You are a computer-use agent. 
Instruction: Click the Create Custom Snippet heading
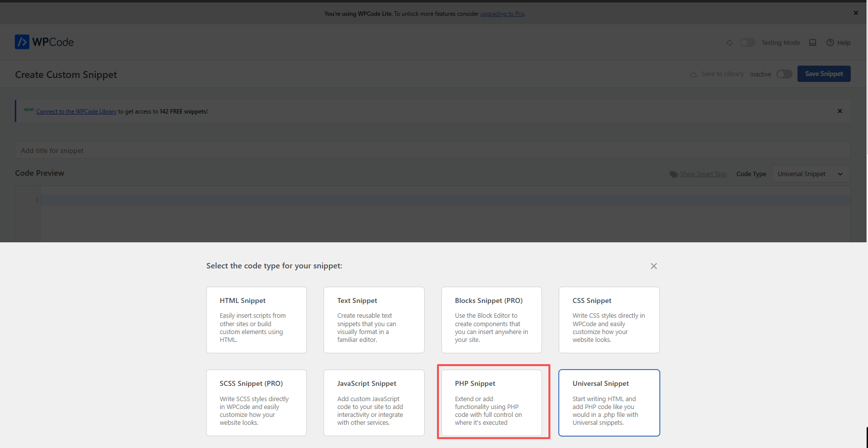tap(66, 75)
